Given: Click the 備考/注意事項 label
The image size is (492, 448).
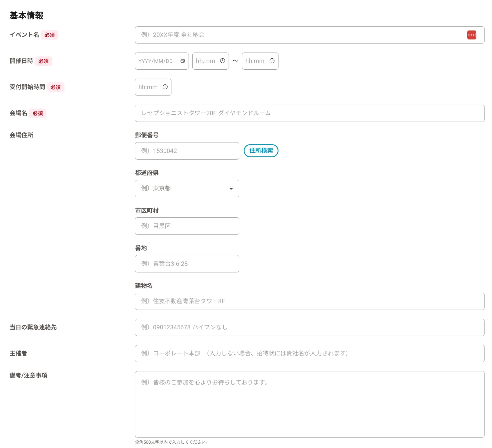Looking at the screenshot, I should point(28,375).
